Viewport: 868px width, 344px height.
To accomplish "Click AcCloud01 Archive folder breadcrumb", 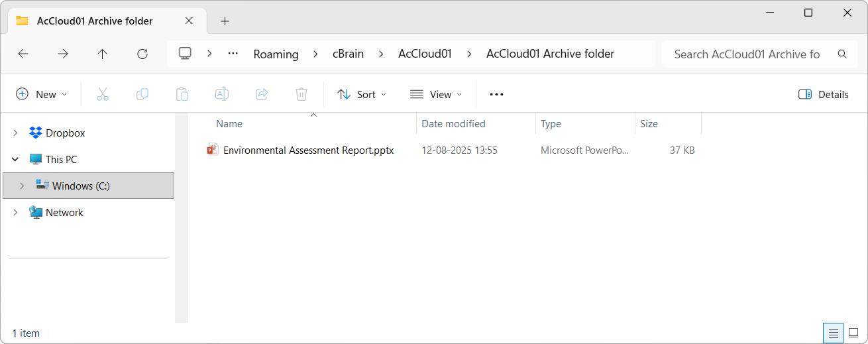I will tap(550, 54).
